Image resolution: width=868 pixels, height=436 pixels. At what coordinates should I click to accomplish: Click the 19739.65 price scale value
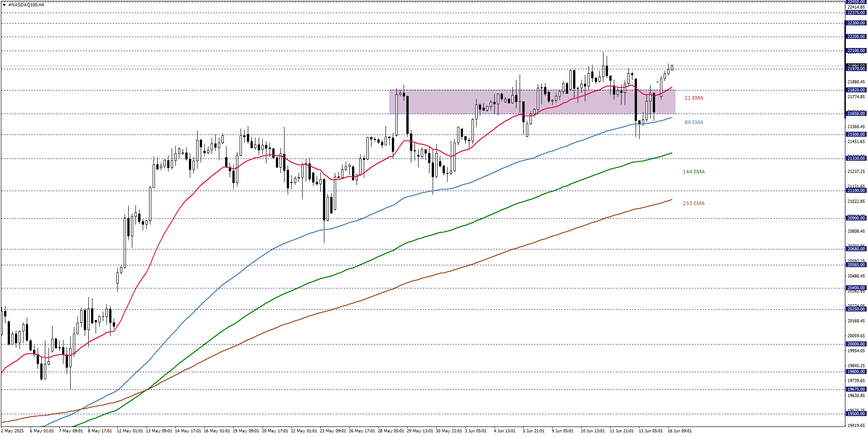(x=856, y=381)
